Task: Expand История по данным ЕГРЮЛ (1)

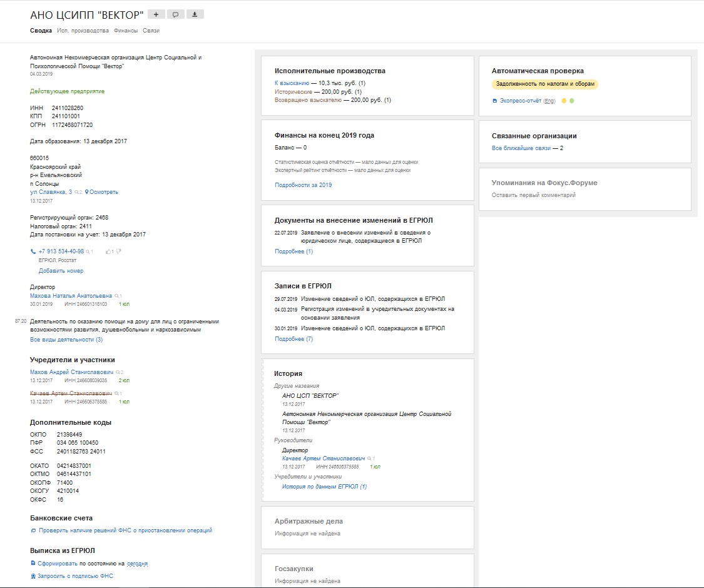Action: 324,487
